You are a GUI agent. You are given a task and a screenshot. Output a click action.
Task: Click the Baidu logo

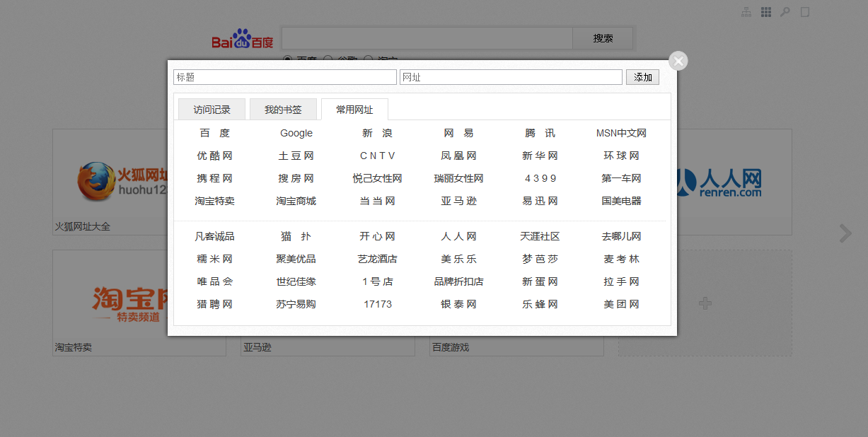tap(243, 39)
